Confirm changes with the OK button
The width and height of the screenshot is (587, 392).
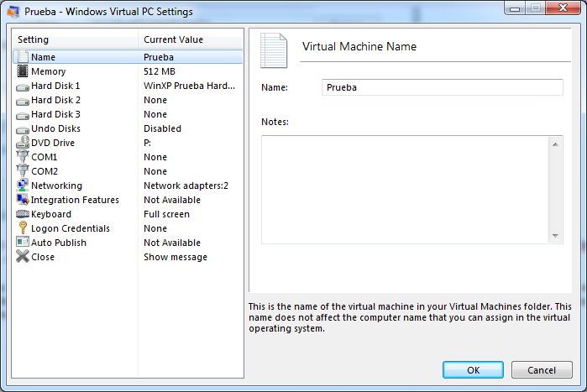pyautogui.click(x=473, y=370)
